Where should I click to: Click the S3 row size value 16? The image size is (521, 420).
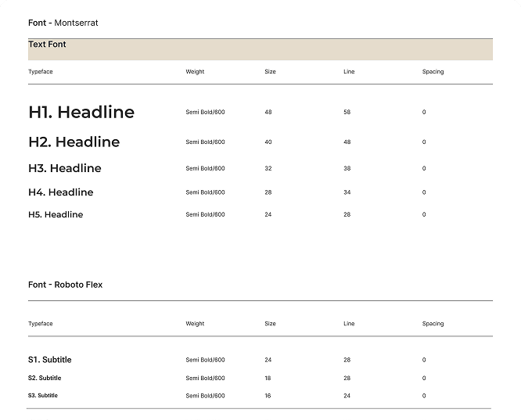click(268, 396)
